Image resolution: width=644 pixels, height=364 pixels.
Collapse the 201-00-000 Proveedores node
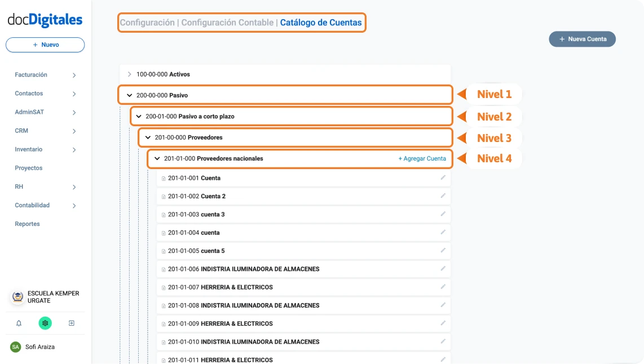(148, 137)
